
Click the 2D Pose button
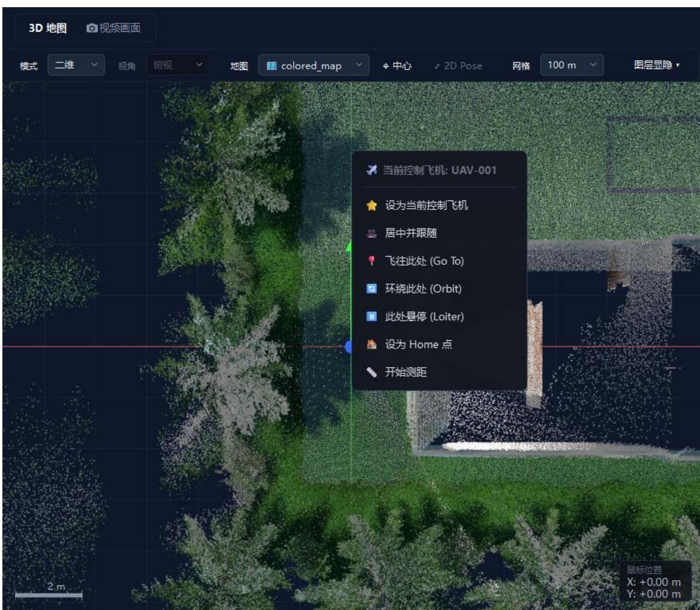458,66
